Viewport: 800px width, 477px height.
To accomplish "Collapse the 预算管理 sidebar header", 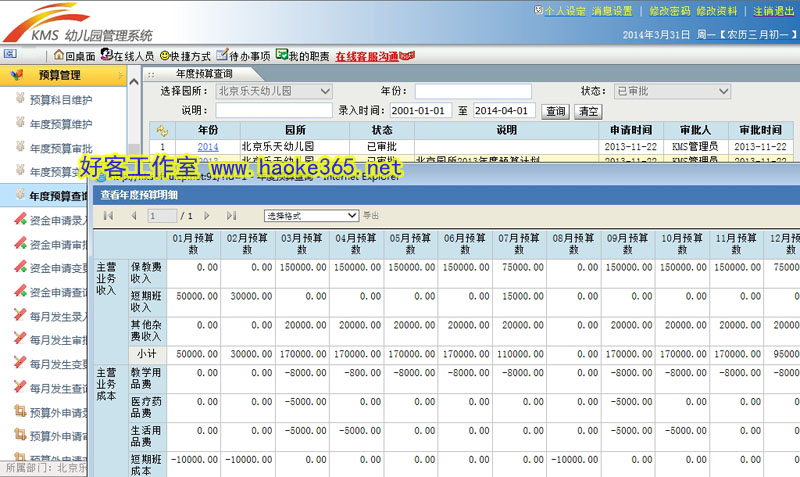I will (63, 76).
